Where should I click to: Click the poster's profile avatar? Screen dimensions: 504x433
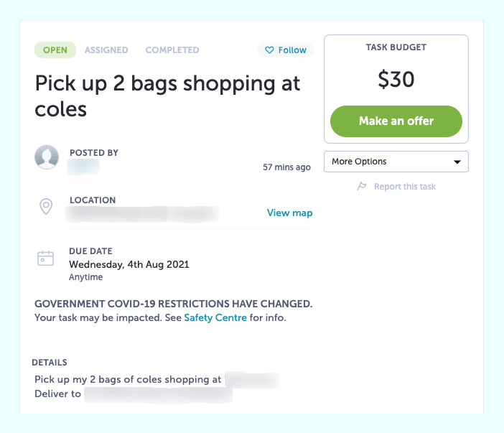coord(47,157)
